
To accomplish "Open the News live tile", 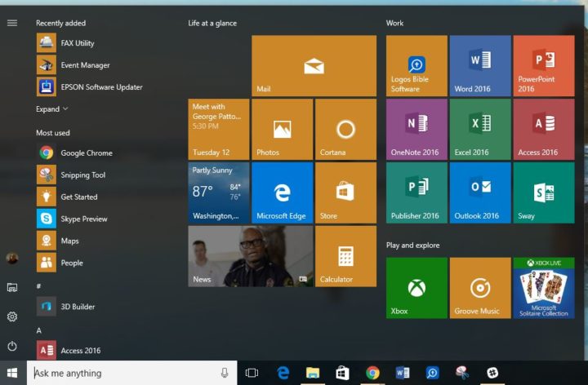I will click(251, 256).
